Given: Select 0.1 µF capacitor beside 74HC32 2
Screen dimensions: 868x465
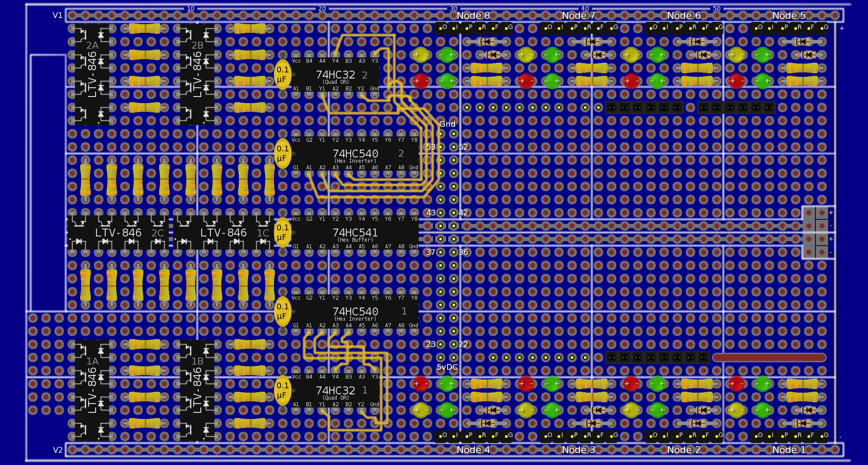Looking at the screenshot, I should pyautogui.click(x=283, y=75).
